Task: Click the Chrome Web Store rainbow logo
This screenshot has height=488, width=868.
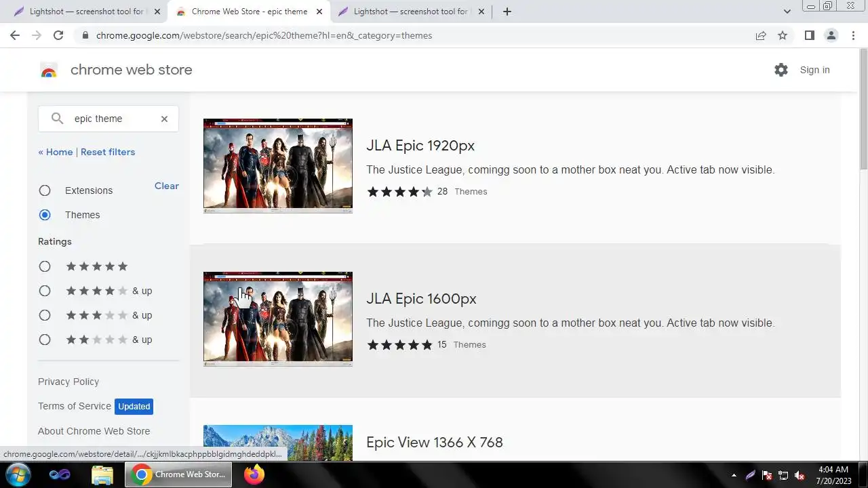Action: tap(49, 70)
